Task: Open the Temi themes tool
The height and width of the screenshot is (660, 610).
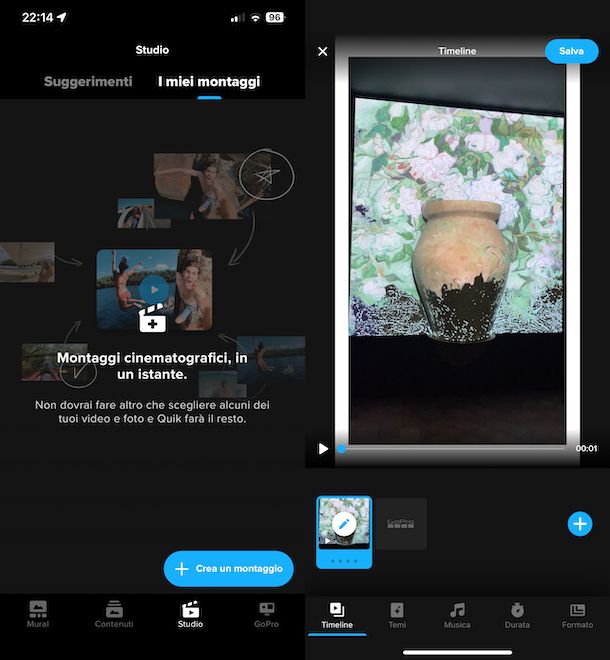Action: point(397,615)
